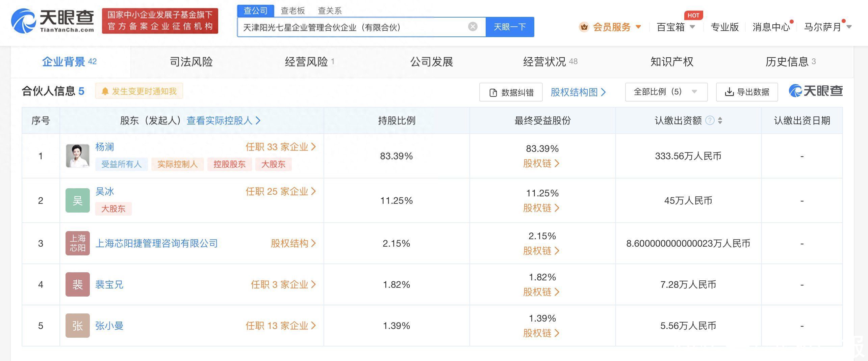Click the 数据纠错 button
This screenshot has width=868, height=361.
coord(511,92)
